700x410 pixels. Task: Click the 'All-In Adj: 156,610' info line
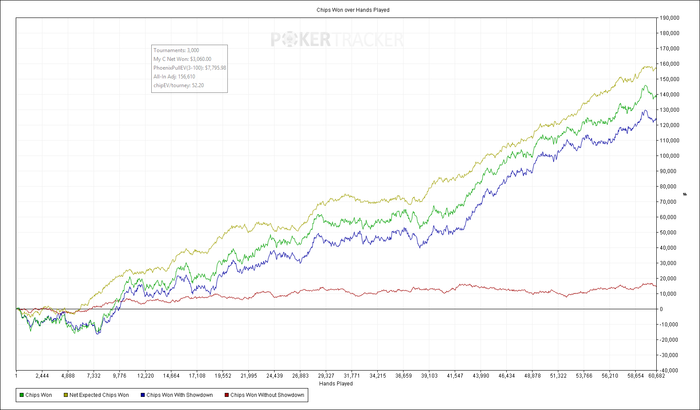tap(174, 77)
